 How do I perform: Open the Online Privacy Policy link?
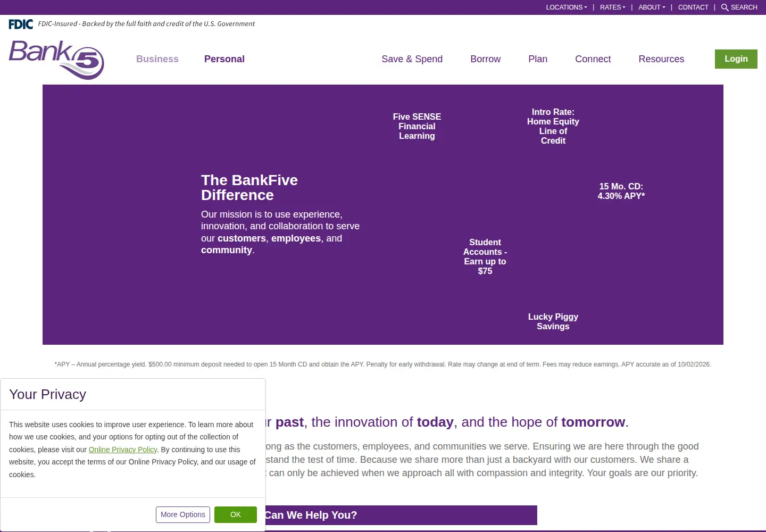[x=123, y=450]
